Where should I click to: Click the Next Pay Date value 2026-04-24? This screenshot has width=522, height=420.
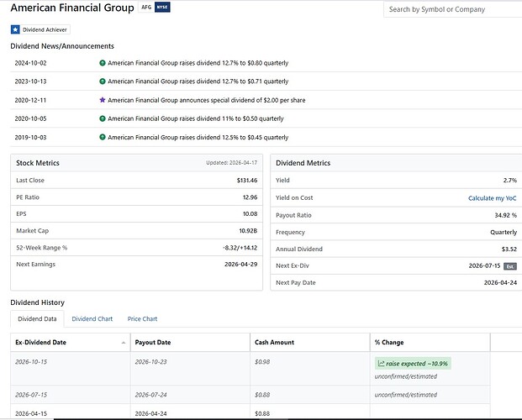(x=500, y=282)
